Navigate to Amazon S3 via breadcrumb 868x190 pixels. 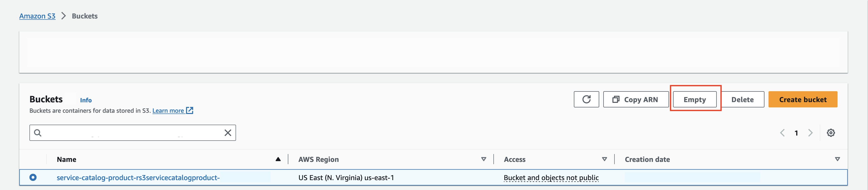[x=37, y=16]
